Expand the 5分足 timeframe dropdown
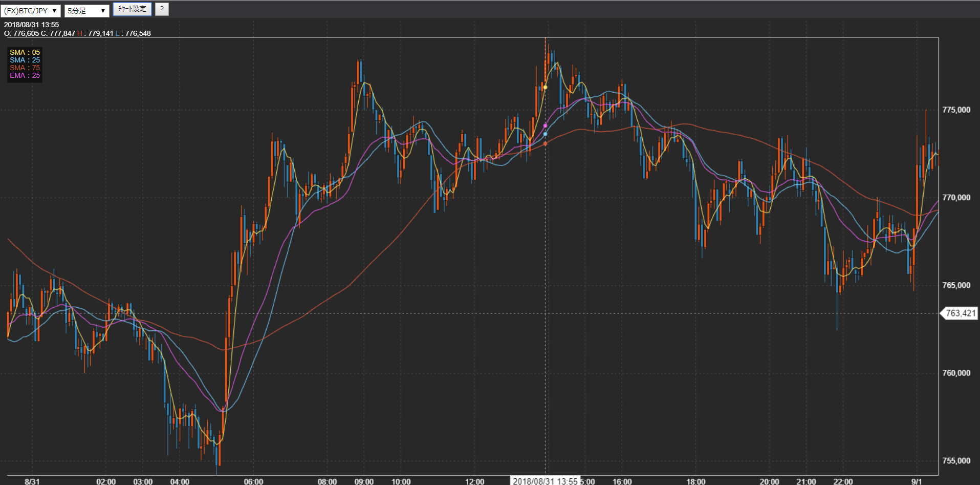 click(86, 11)
